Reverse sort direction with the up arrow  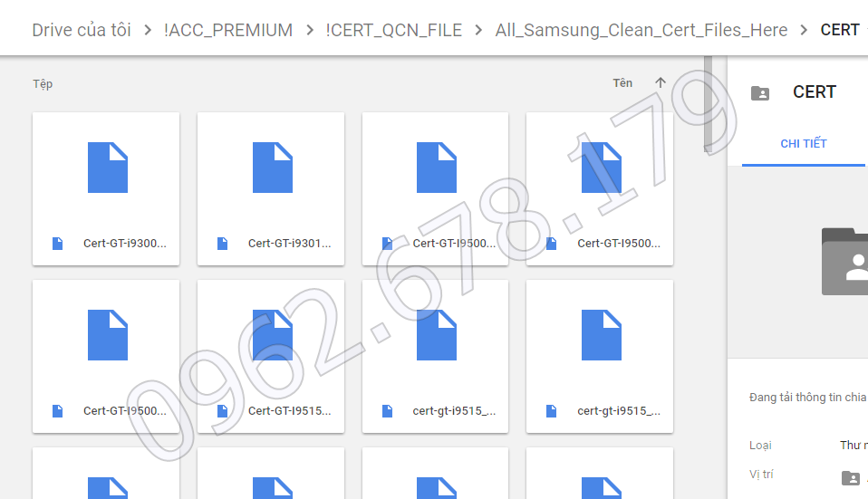click(661, 83)
